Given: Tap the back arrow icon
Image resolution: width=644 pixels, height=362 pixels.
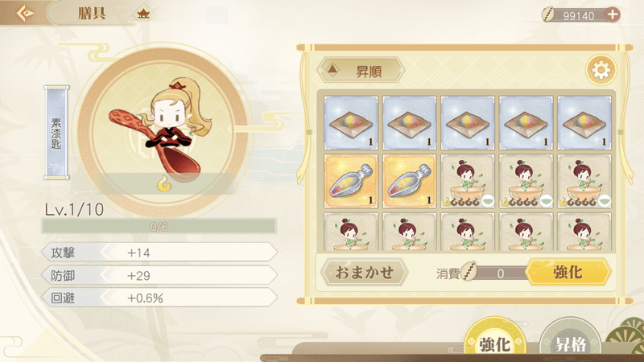Looking at the screenshot, I should (25, 13).
